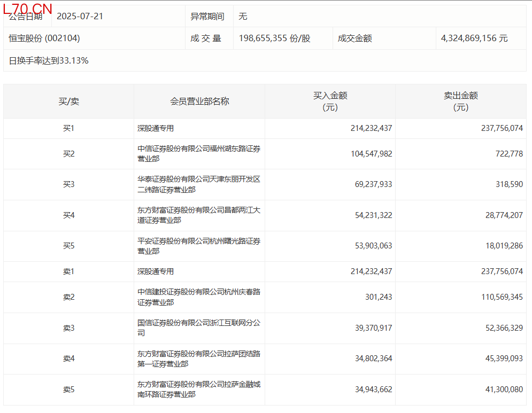
Task: Open 东方财富证券昌都两江大道营业部 entry
Action: [x=199, y=215]
